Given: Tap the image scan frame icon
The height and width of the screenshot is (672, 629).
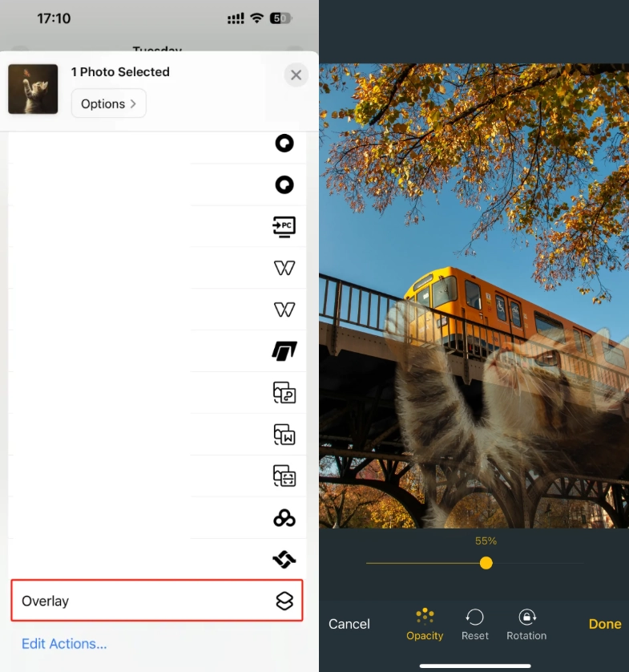Looking at the screenshot, I should 284,476.
